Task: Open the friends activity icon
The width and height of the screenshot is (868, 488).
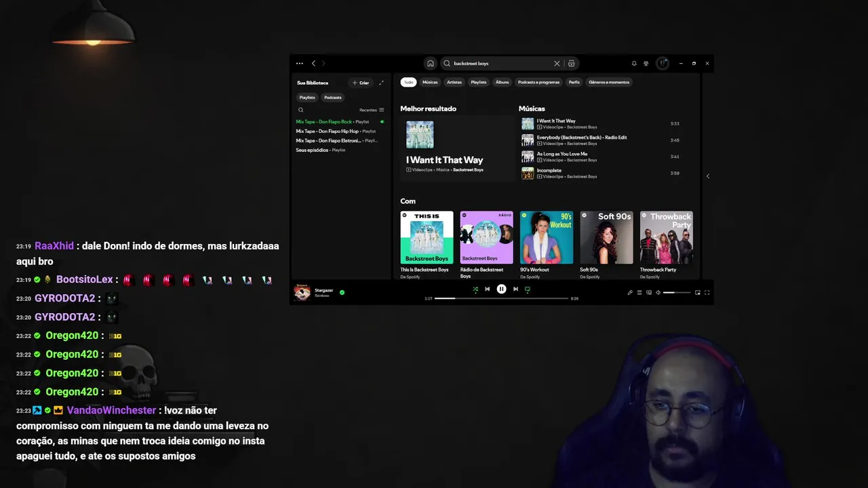Action: pyautogui.click(x=646, y=63)
